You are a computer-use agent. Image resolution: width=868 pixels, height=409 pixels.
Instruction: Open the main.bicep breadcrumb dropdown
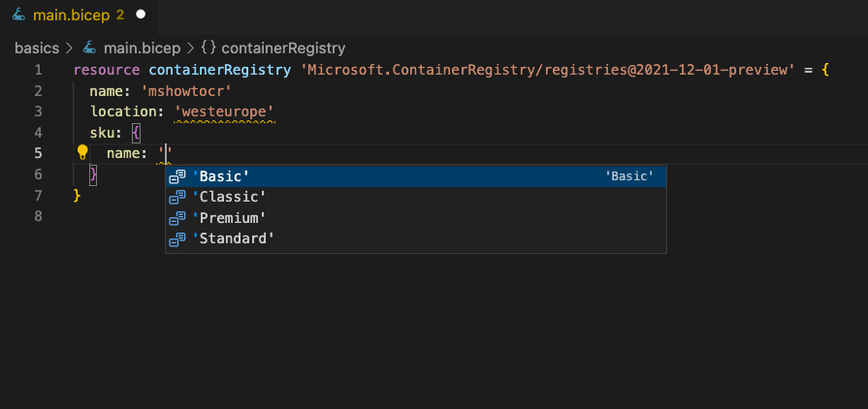143,48
